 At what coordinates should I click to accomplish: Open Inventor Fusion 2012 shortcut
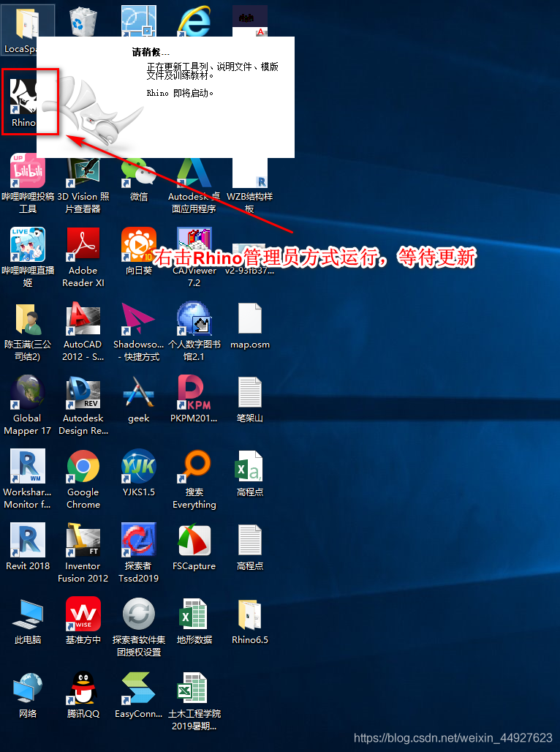[x=83, y=552]
